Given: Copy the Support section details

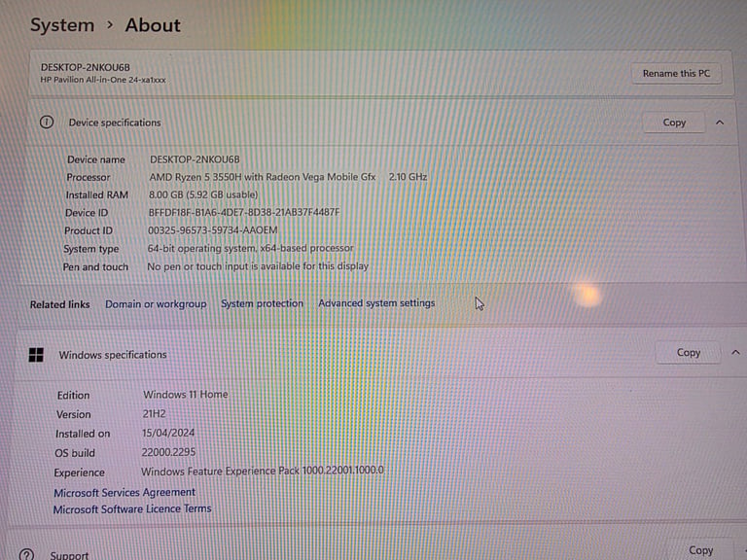Looking at the screenshot, I should [700, 550].
